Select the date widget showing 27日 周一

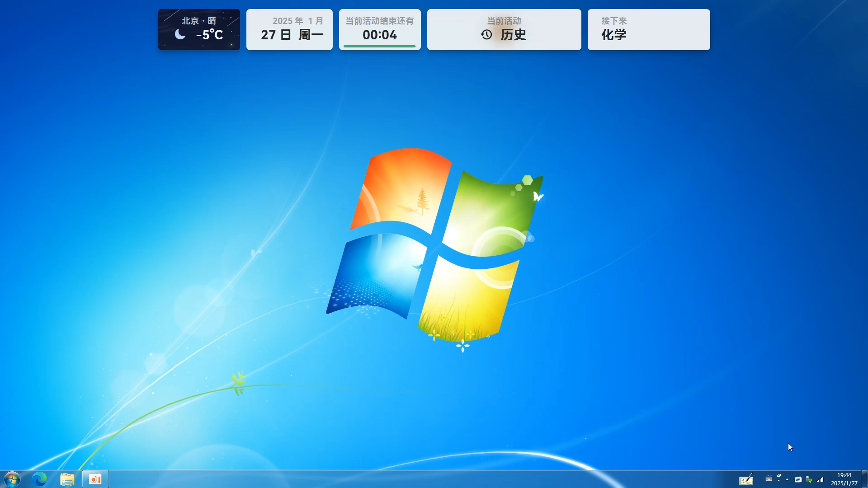(289, 29)
